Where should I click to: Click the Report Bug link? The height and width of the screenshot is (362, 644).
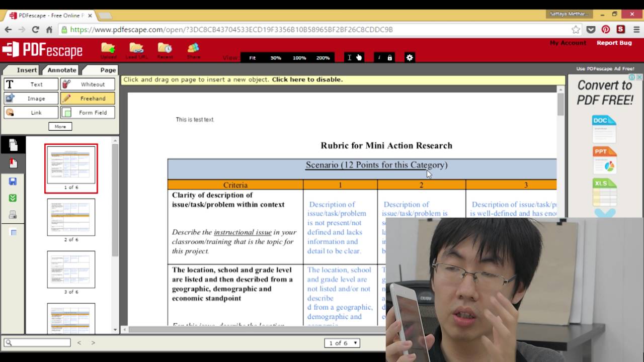click(x=614, y=43)
